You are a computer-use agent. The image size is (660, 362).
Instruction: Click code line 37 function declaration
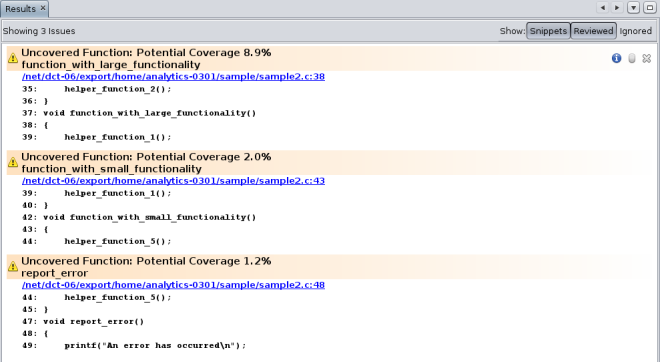(139, 113)
